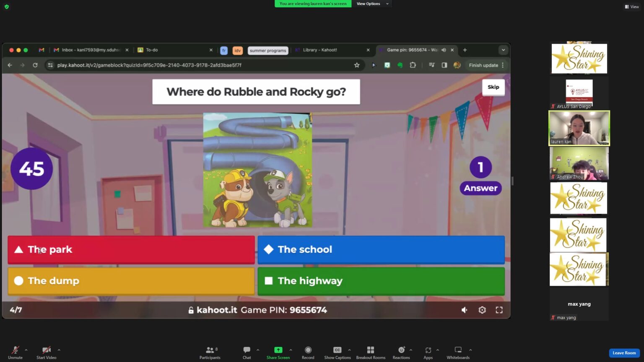Expand reactions options arrow
Viewport: 644px width, 362px height.
[x=411, y=350]
